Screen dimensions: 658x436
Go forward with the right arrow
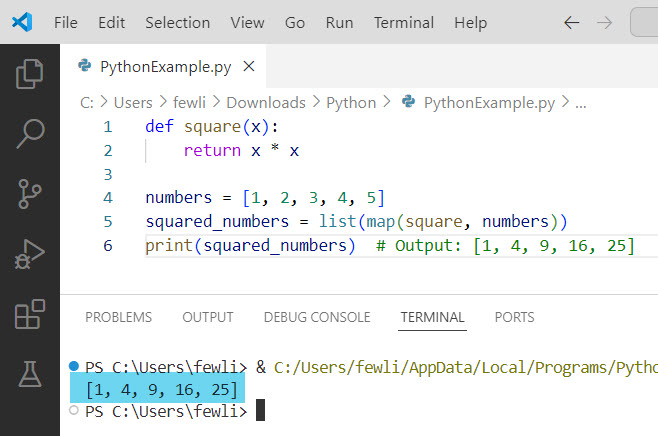coord(604,23)
